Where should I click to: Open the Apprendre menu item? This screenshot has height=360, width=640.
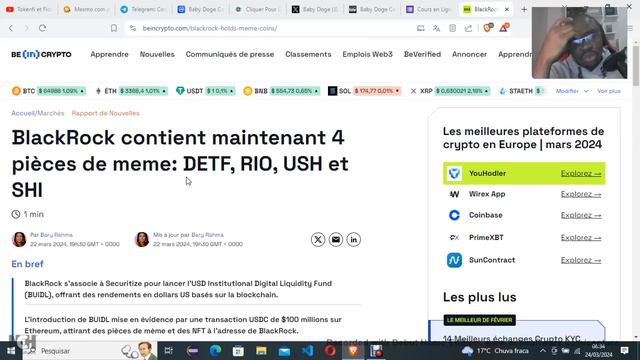[109, 54]
